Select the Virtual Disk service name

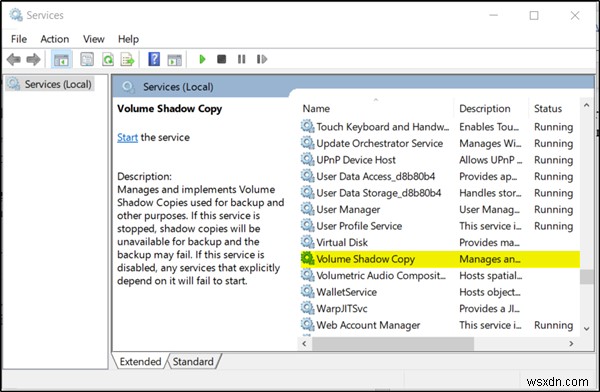(x=342, y=242)
